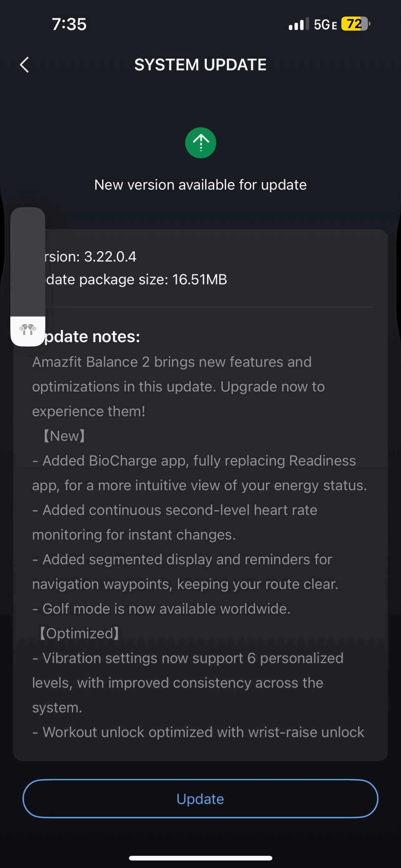Tap the SYSTEM UPDATE page title
Viewport: 401px width, 868px height.
pyautogui.click(x=200, y=65)
